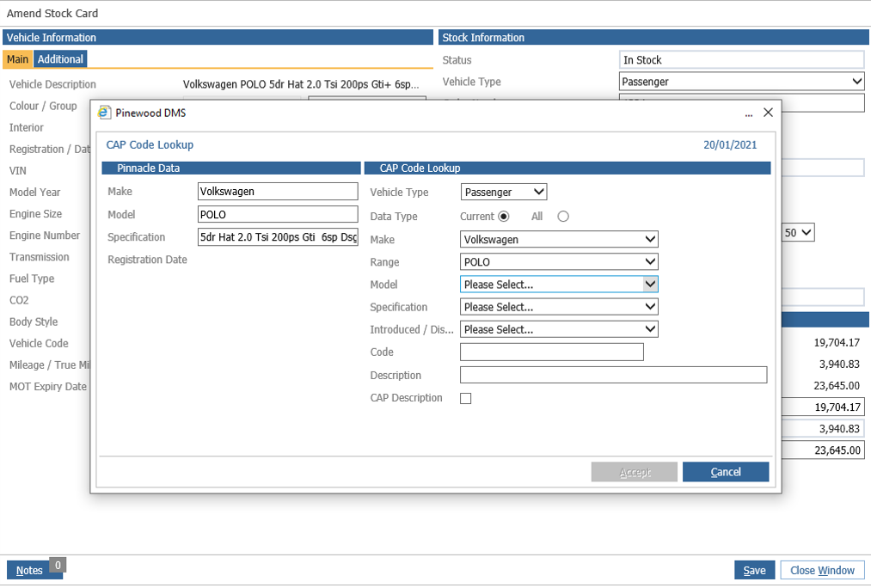The width and height of the screenshot is (871, 588).
Task: Click the 23,645.00 editable value field
Action: click(822, 450)
